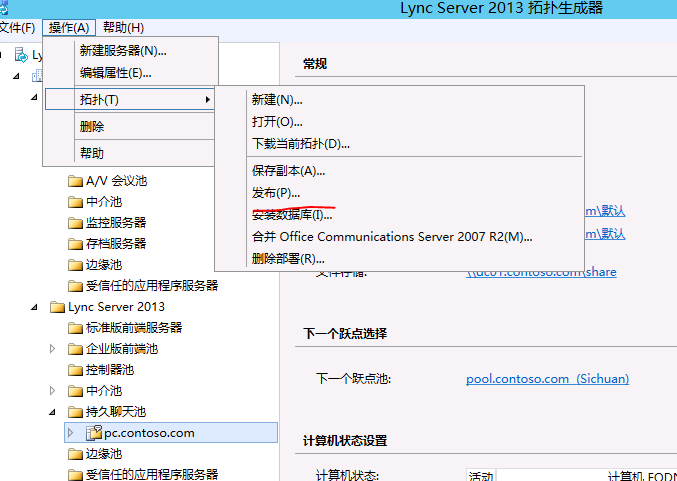The image size is (677, 481).
Task: Click the folder icon of 存档服务器
Action: (75, 244)
